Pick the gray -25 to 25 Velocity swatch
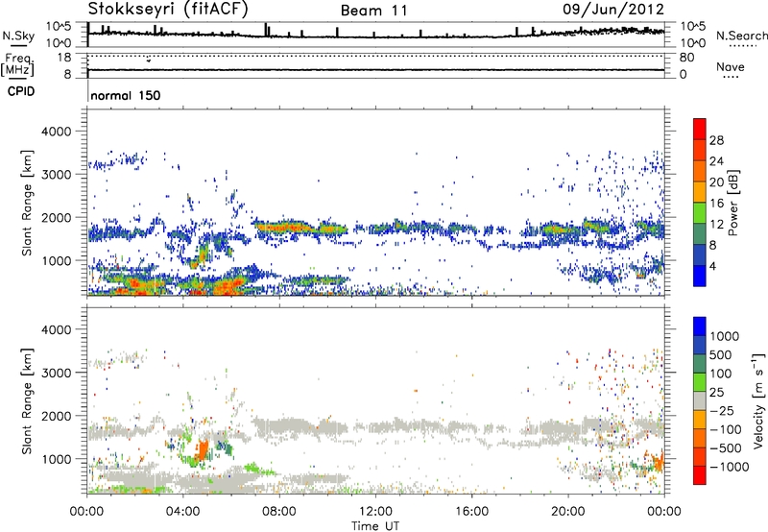 point(700,400)
